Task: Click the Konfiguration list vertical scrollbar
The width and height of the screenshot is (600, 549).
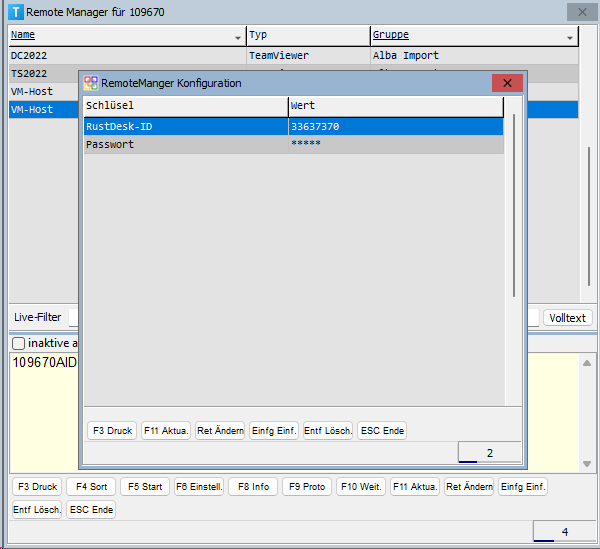Action: pos(514,205)
